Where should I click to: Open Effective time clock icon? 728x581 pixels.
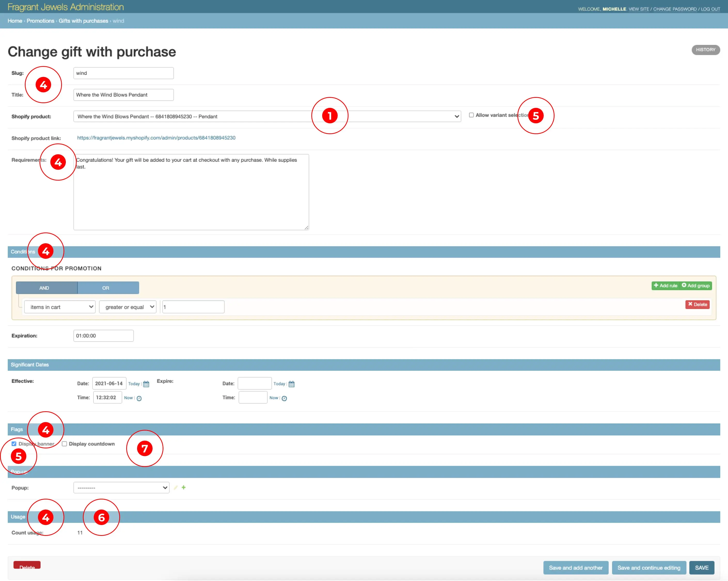tap(139, 398)
